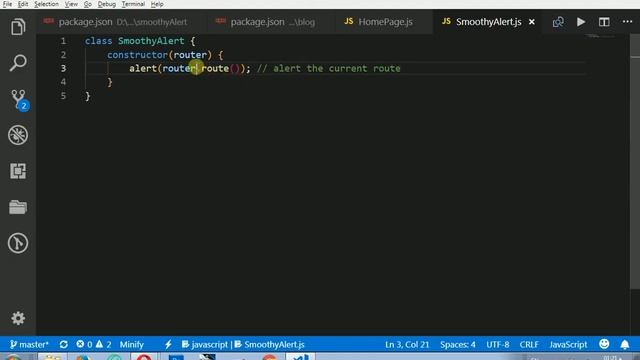Image resolution: width=640 pixels, height=360 pixels.
Task: Open the View menu
Action: pos(71,4)
